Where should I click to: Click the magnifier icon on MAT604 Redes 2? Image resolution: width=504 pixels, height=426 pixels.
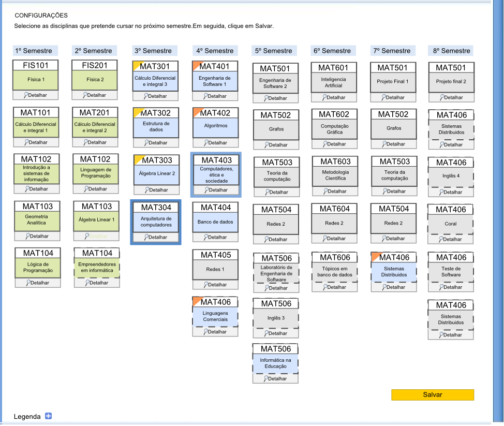coord(326,239)
